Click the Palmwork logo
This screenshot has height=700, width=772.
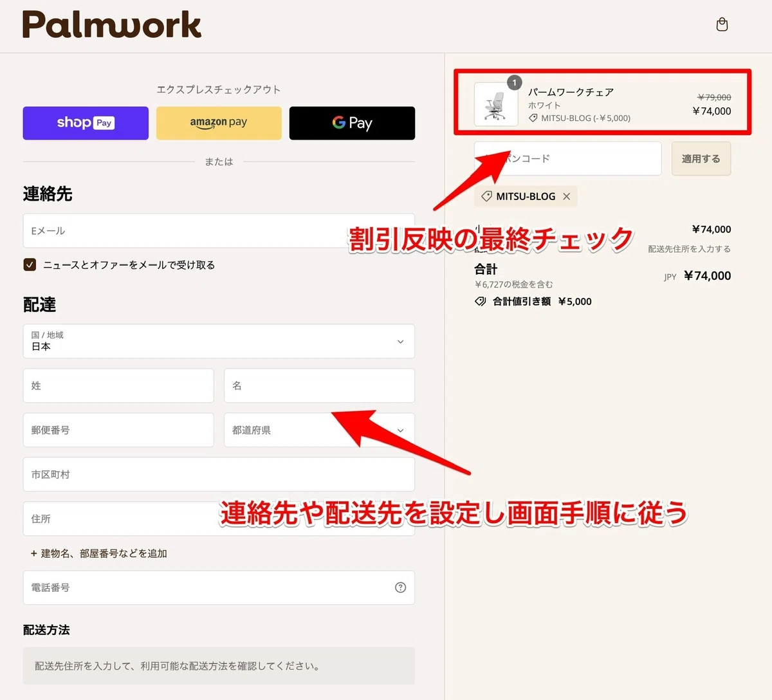(112, 24)
